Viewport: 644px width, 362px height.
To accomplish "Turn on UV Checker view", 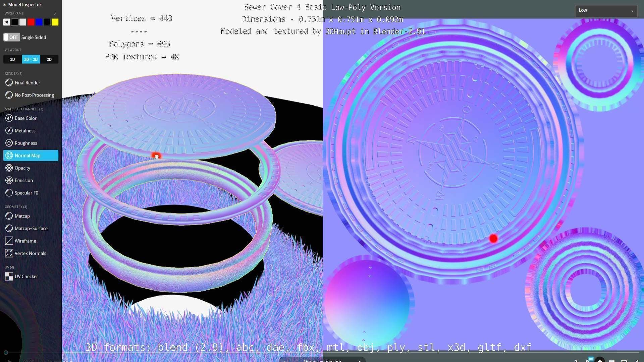I will tap(26, 277).
